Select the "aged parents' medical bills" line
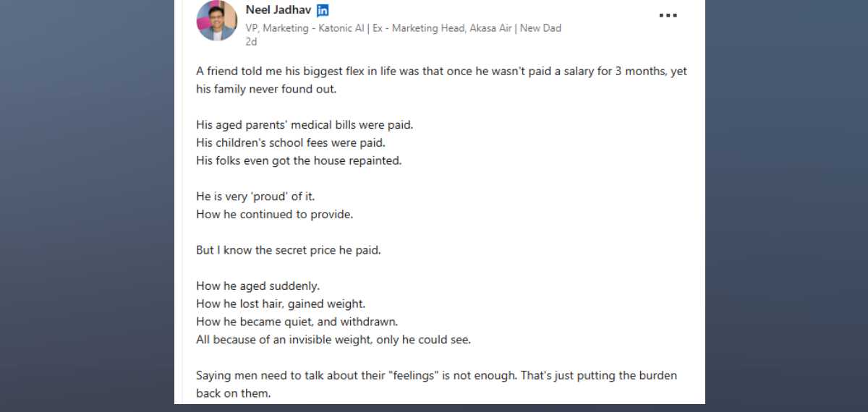The width and height of the screenshot is (868, 412). pyautogui.click(x=305, y=125)
